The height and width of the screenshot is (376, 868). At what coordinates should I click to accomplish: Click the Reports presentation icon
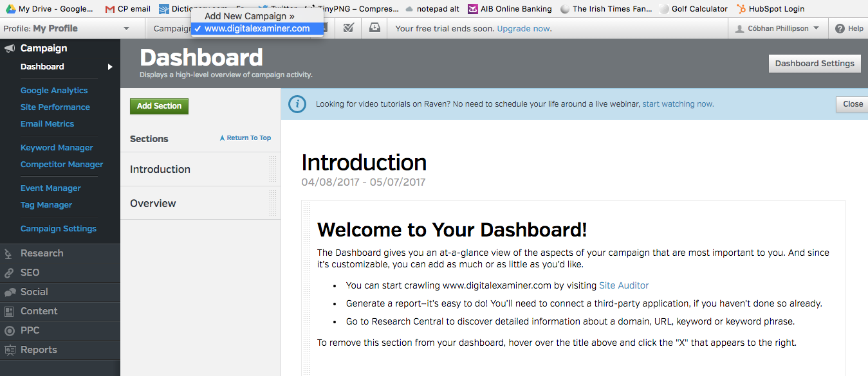click(x=10, y=350)
